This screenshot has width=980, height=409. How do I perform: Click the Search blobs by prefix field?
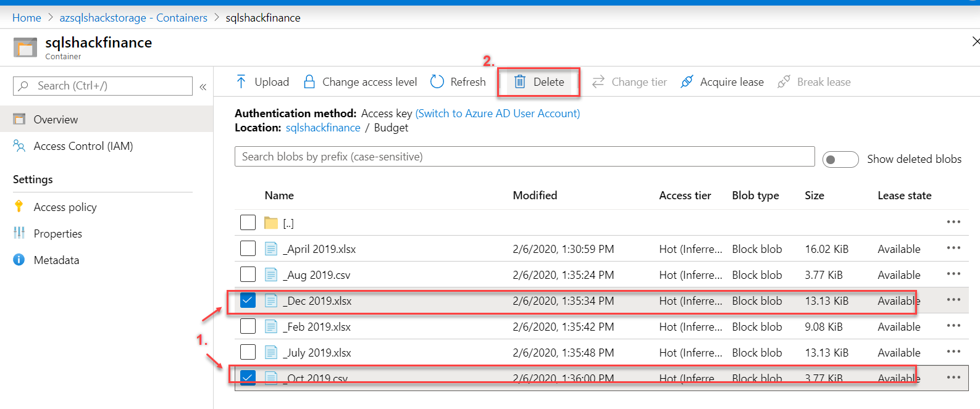tap(524, 157)
